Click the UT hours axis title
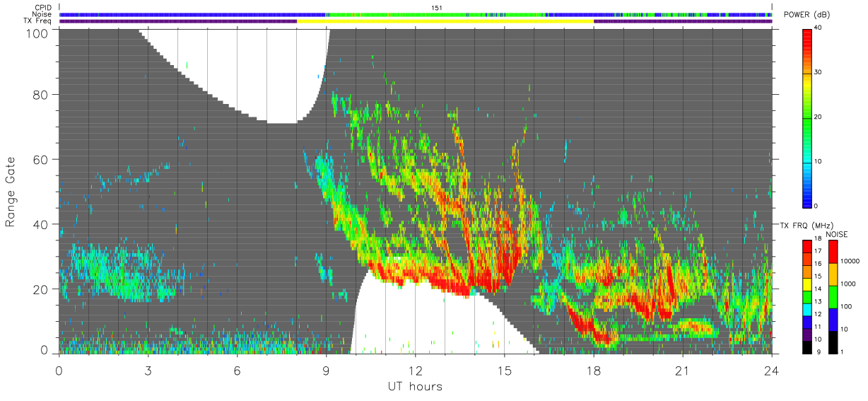 (x=415, y=386)
